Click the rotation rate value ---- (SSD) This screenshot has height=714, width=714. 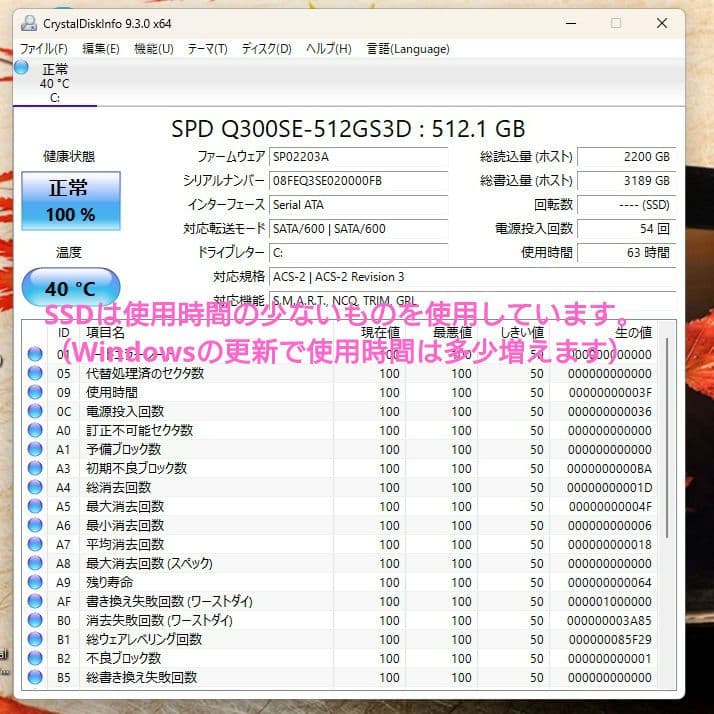pyautogui.click(x=627, y=205)
